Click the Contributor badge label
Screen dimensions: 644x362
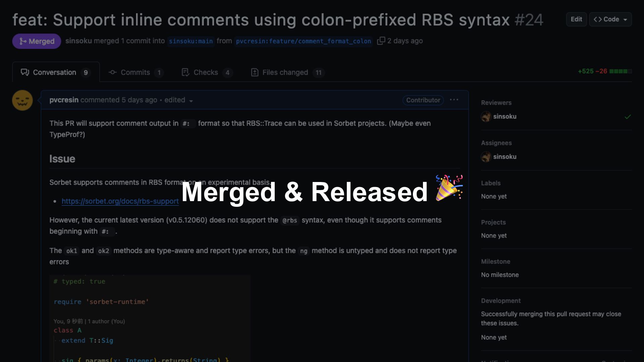click(423, 100)
